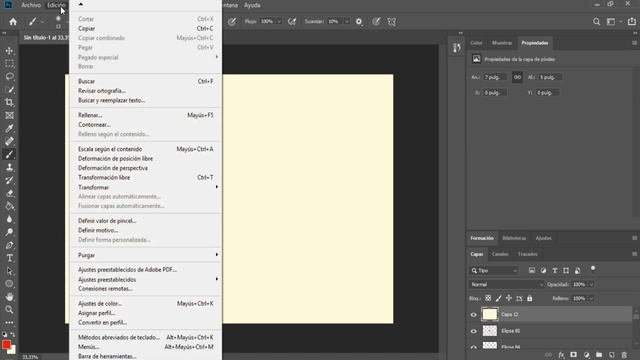Toggle lock image pixels brush icon
This screenshot has height=360, width=640.
[498, 298]
